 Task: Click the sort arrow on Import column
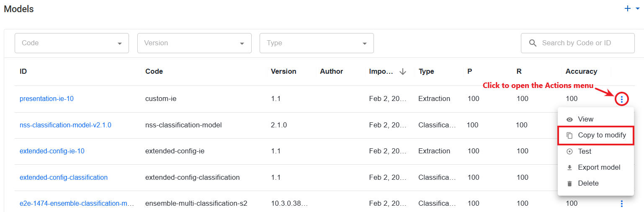click(x=403, y=72)
